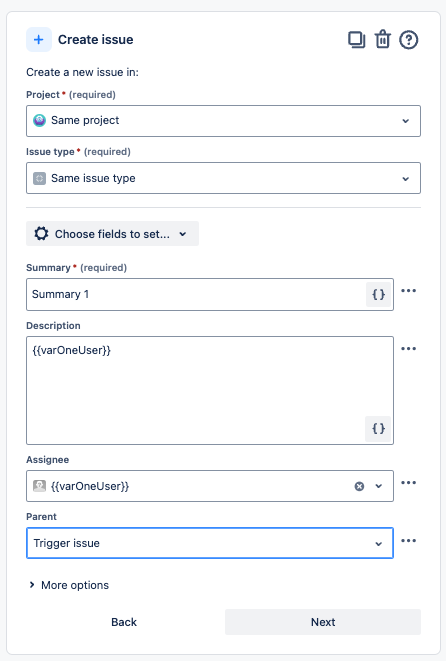The image size is (446, 661).
Task: Open more actions for Description field
Action: (x=408, y=349)
